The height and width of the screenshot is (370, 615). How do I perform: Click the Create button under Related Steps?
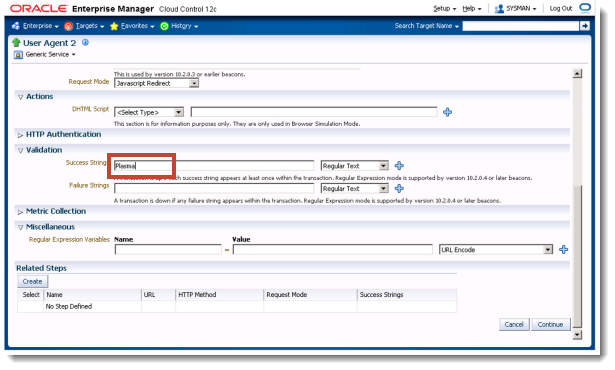(x=33, y=281)
